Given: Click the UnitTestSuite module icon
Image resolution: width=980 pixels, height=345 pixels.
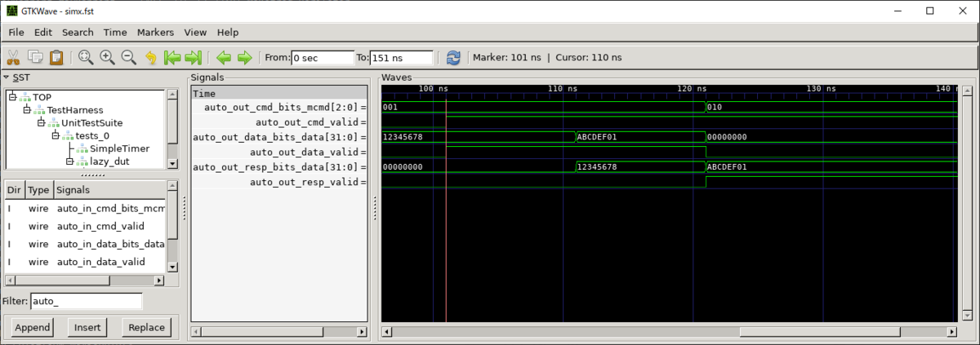Looking at the screenshot, I should click(54, 122).
